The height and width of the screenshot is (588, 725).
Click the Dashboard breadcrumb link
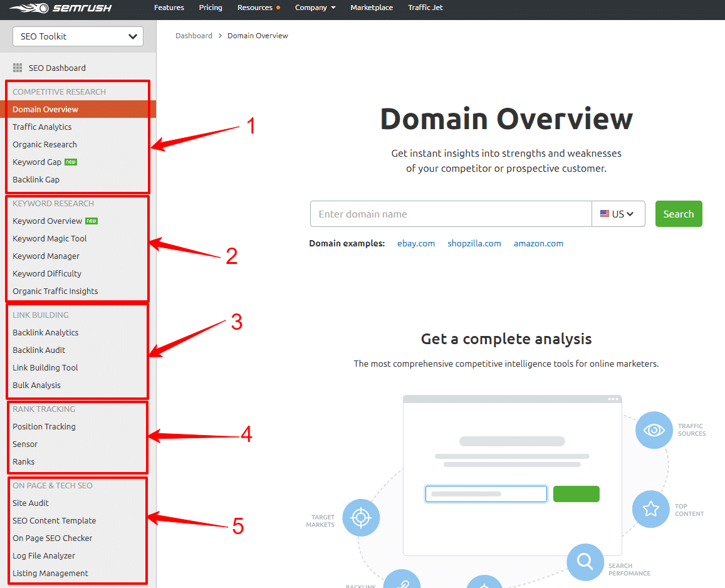[x=194, y=36]
